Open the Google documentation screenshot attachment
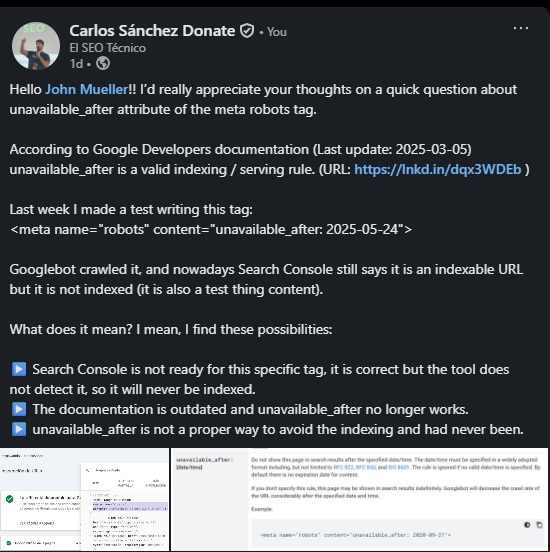 coord(360,500)
